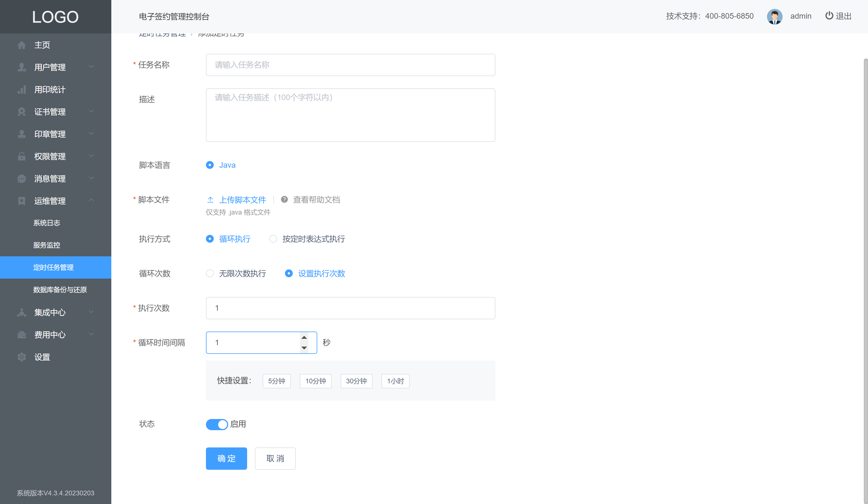Click the 确定 confirm button
Viewport: 868px width, 504px height.
tap(226, 459)
